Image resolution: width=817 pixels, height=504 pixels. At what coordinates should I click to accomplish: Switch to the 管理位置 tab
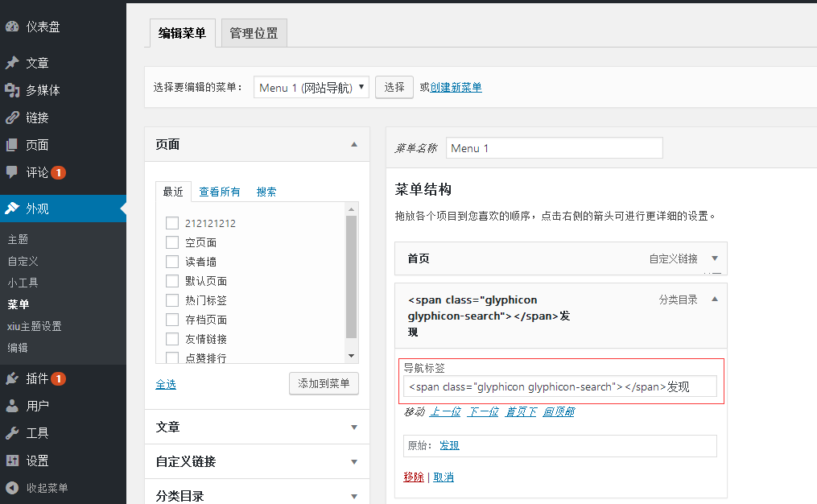[254, 33]
